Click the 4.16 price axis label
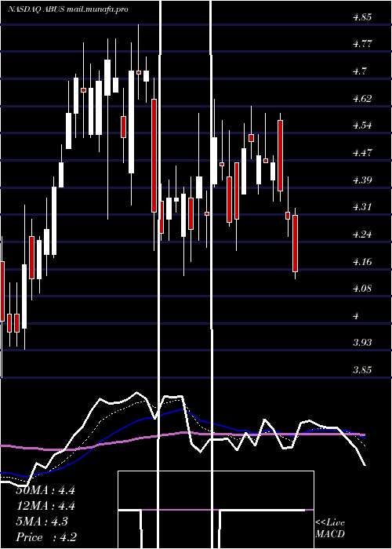This screenshot has width=392, height=549. click(362, 261)
